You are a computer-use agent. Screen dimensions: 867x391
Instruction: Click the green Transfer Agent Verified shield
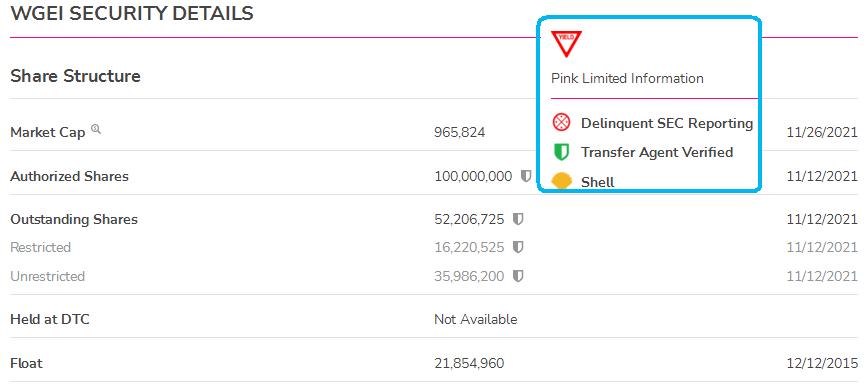click(x=561, y=152)
